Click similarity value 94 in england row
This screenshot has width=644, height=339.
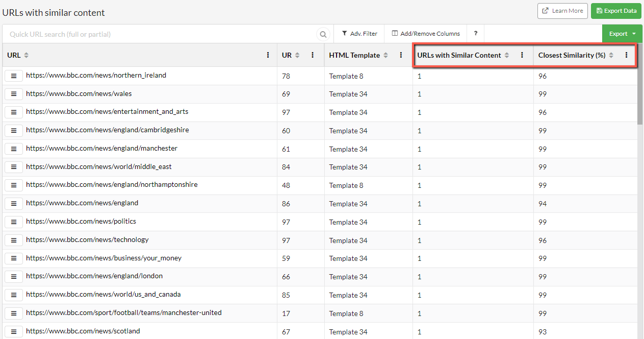[x=543, y=204]
